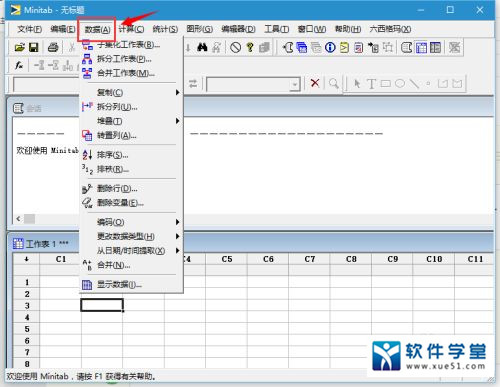This screenshot has width=500, height=387.
Task: Click the Current Data Window icon
Action: pos(421,48)
